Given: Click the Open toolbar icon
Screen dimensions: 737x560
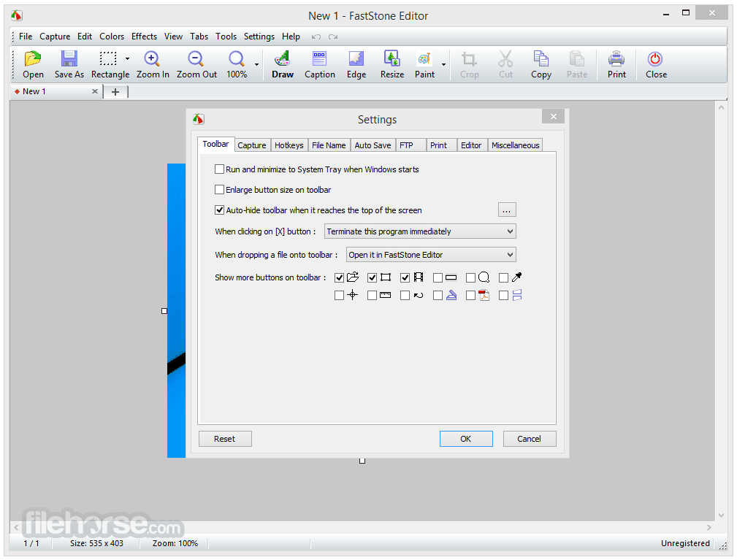Looking at the screenshot, I should pos(33,58).
